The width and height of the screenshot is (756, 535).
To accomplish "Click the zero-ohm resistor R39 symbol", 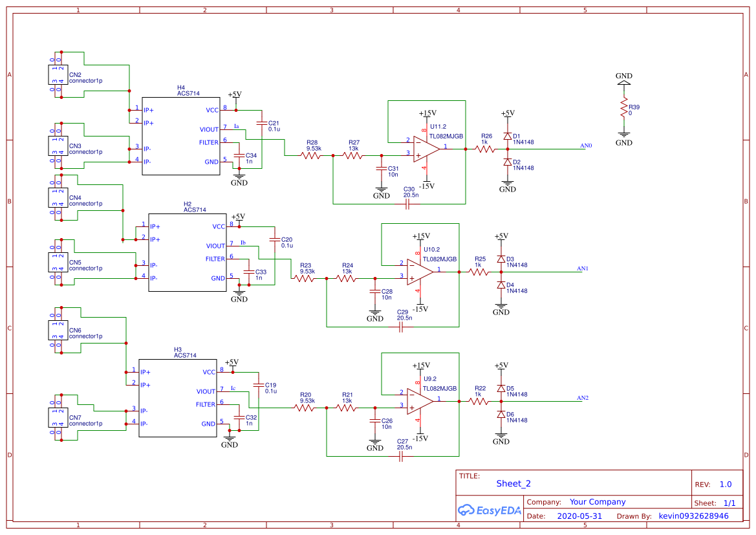I will (624, 105).
